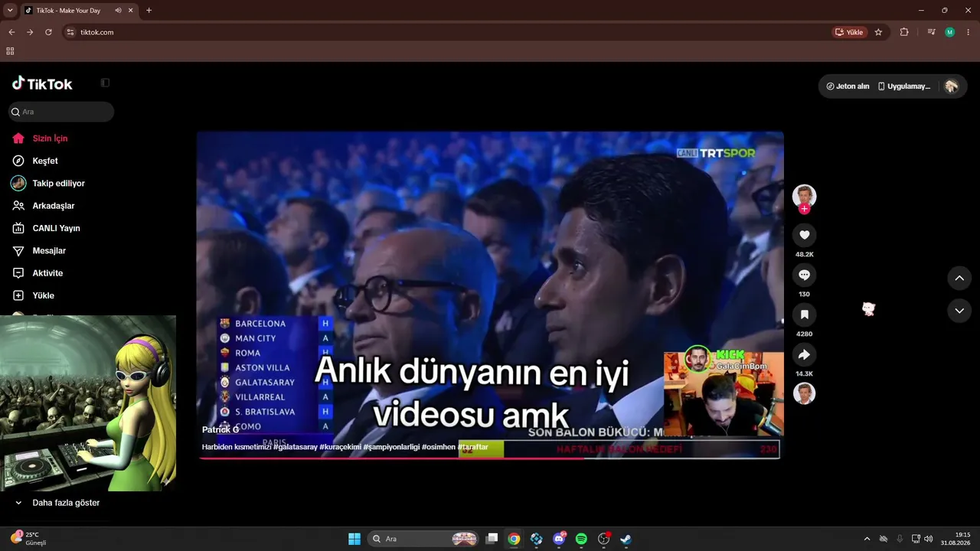
Task: Reload the TikTok page
Action: [48, 32]
